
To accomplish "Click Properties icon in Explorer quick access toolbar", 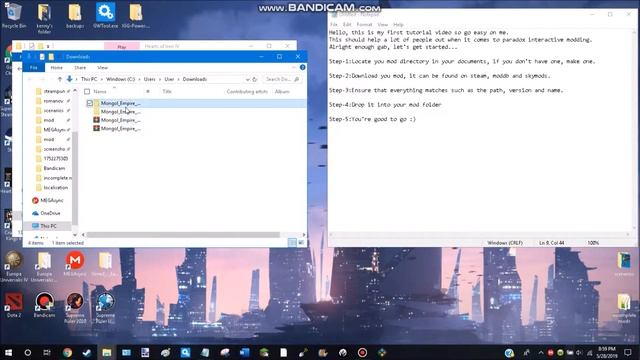I will tap(42, 57).
